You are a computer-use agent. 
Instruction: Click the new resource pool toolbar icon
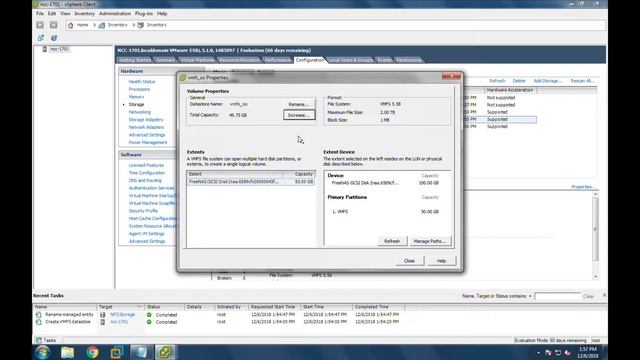click(x=54, y=38)
